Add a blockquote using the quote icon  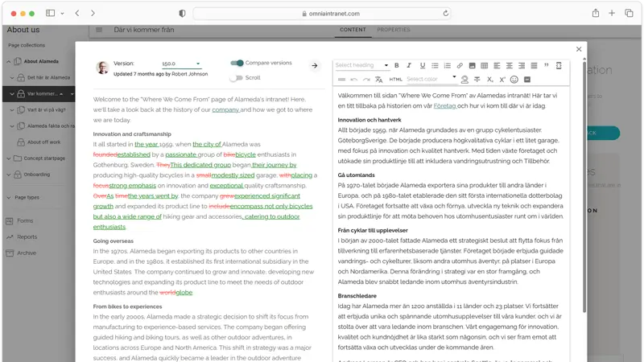[547, 65]
